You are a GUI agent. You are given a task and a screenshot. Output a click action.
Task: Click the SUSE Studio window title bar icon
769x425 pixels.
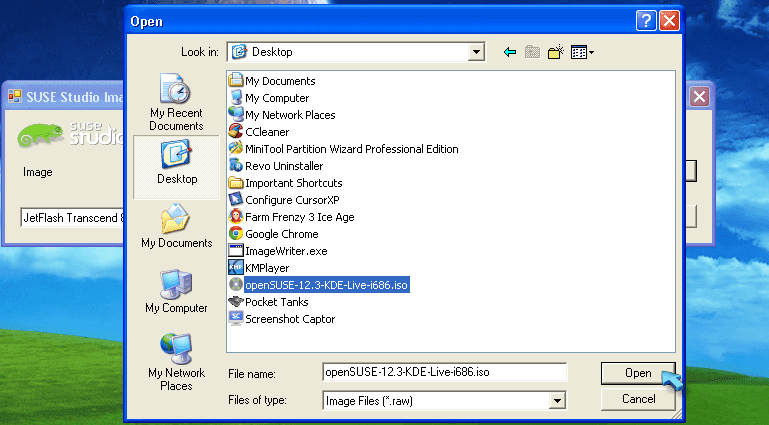tap(15, 97)
